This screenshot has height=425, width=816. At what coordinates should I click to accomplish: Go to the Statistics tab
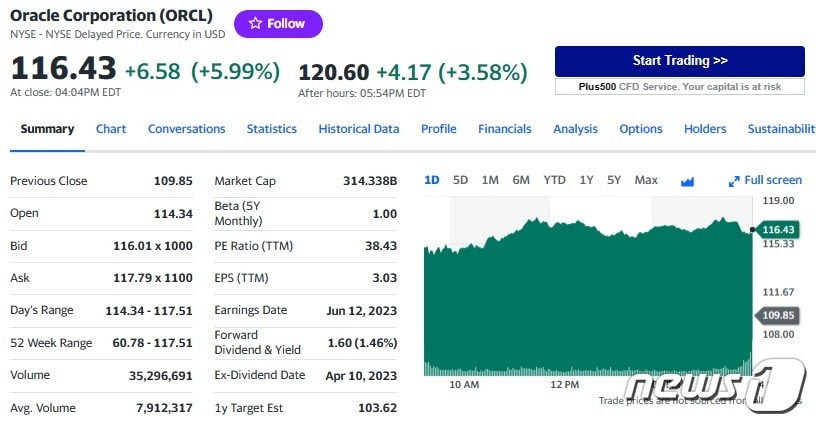pyautogui.click(x=272, y=129)
